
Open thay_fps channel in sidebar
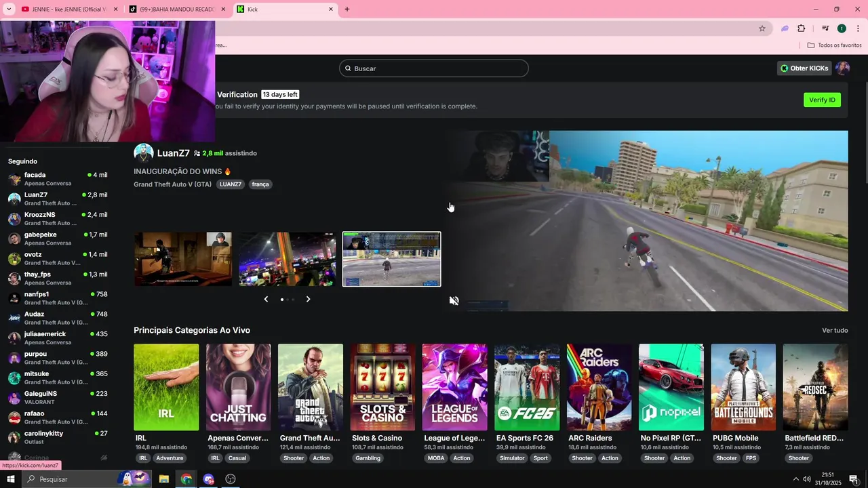[58, 279]
